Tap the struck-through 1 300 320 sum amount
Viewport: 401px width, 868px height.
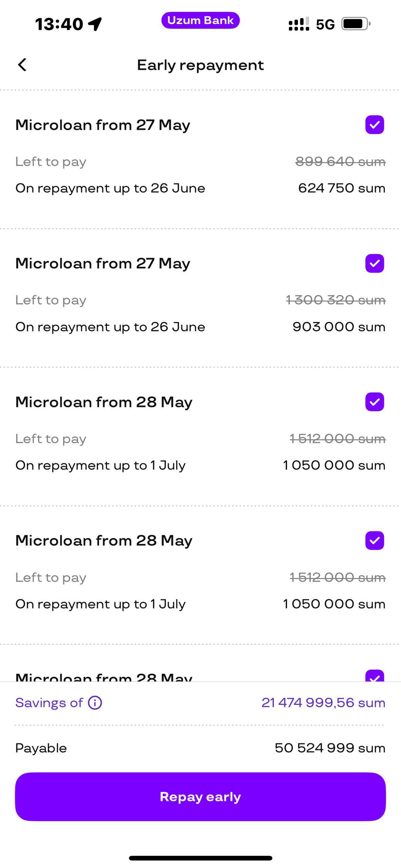(336, 300)
